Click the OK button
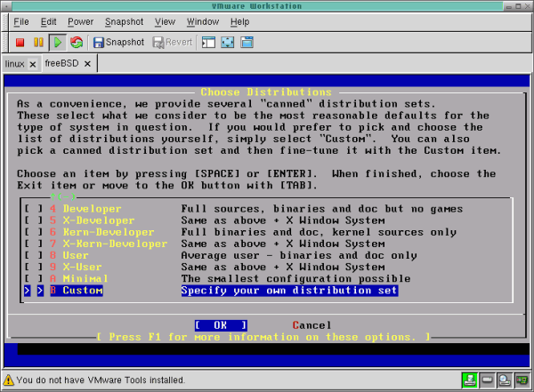This screenshot has width=534, height=392. pos(221,325)
